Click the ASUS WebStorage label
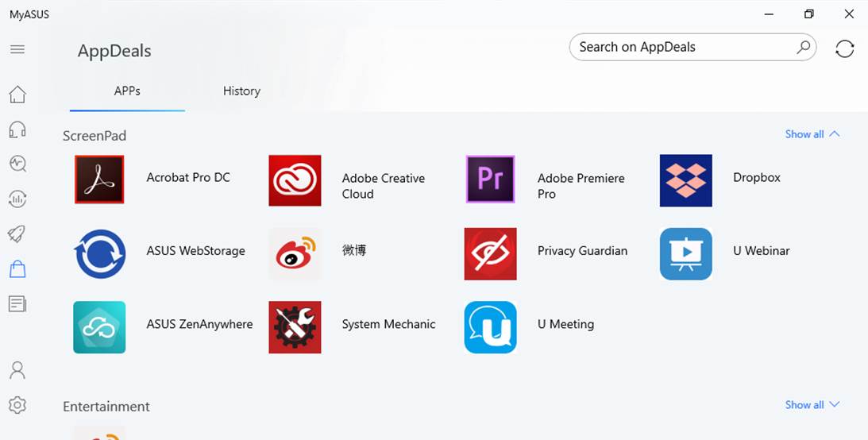This screenshot has height=440, width=868. [195, 251]
